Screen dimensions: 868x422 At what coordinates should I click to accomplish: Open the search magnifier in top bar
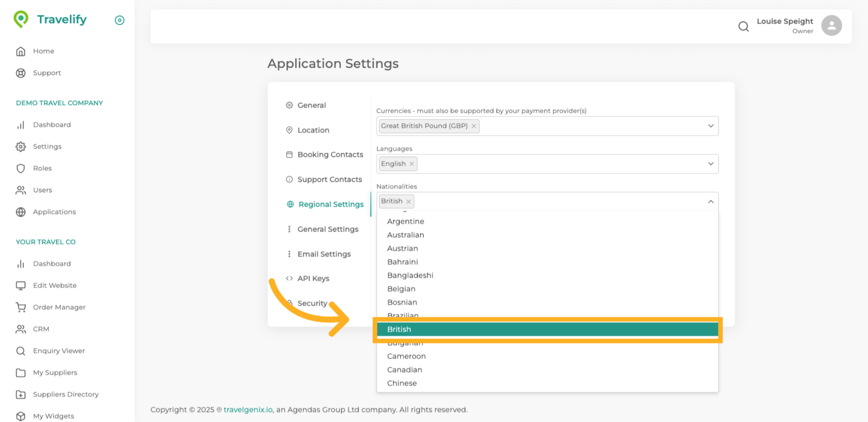(743, 26)
